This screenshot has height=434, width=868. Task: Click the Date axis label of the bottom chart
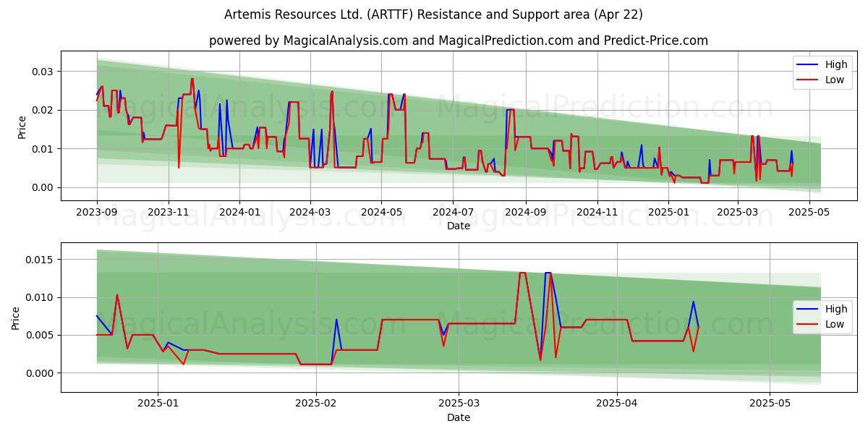pyautogui.click(x=459, y=417)
